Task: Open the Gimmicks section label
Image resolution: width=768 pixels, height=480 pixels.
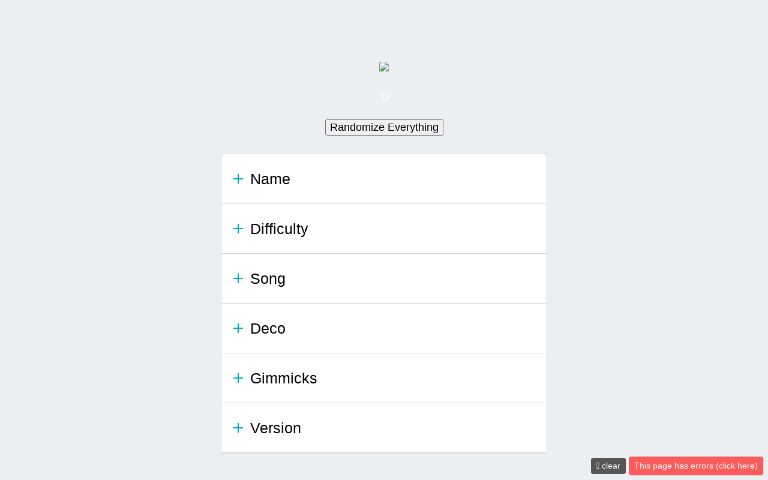Action: coord(283,378)
